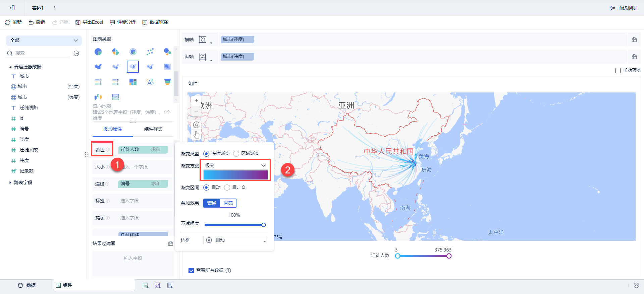Click the back icon at top left
The height and width of the screenshot is (294, 644).
[12, 8]
